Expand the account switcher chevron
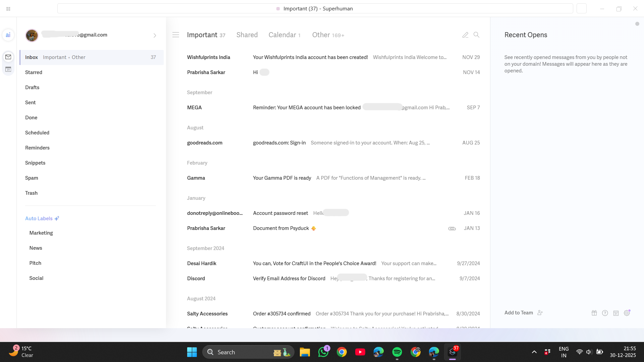Image resolution: width=644 pixels, height=362 pixels. click(155, 35)
